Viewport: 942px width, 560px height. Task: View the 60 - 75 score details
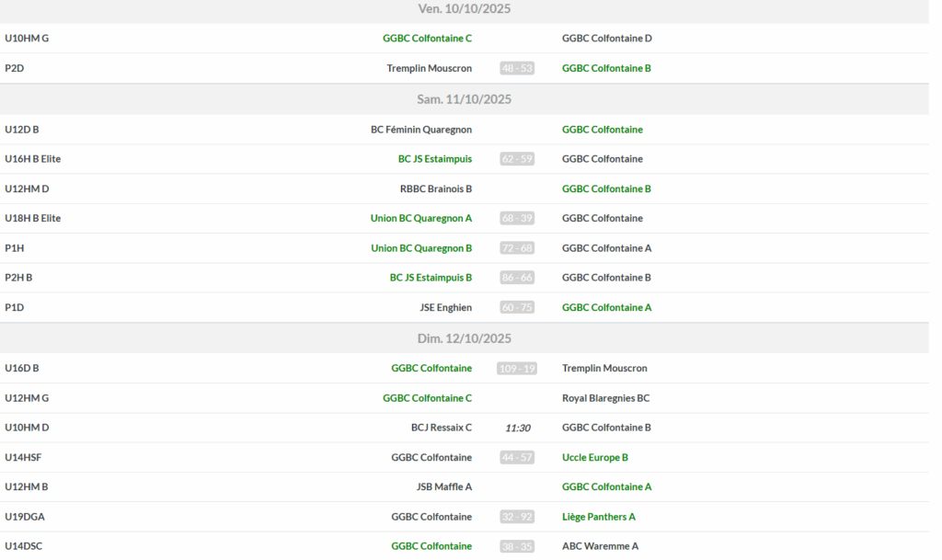tap(517, 308)
